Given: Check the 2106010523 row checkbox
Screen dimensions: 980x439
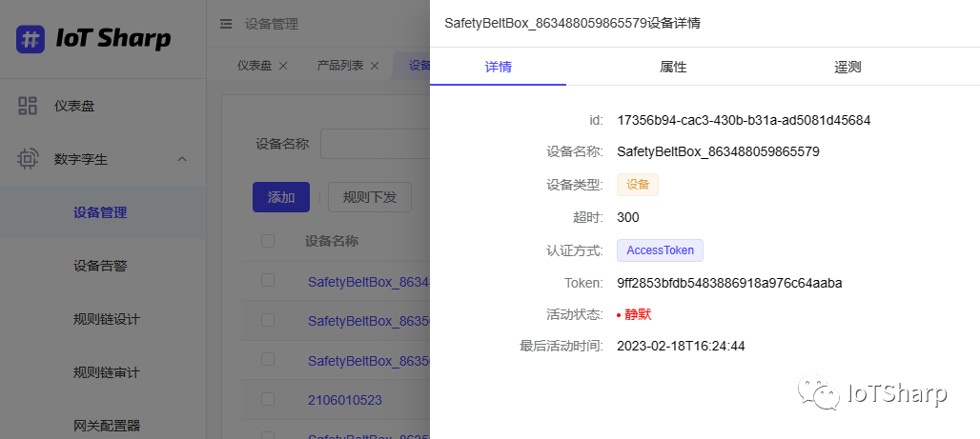Looking at the screenshot, I should tap(268, 398).
